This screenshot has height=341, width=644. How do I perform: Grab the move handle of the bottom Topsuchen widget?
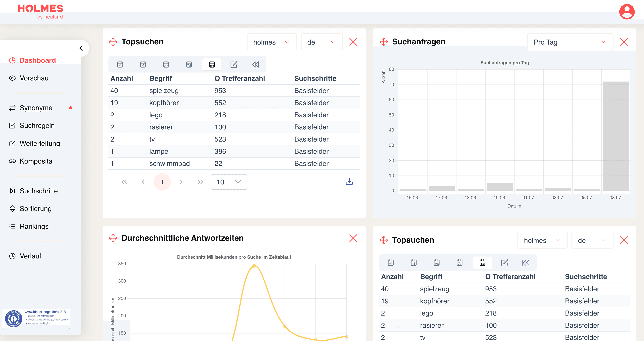pyautogui.click(x=384, y=240)
